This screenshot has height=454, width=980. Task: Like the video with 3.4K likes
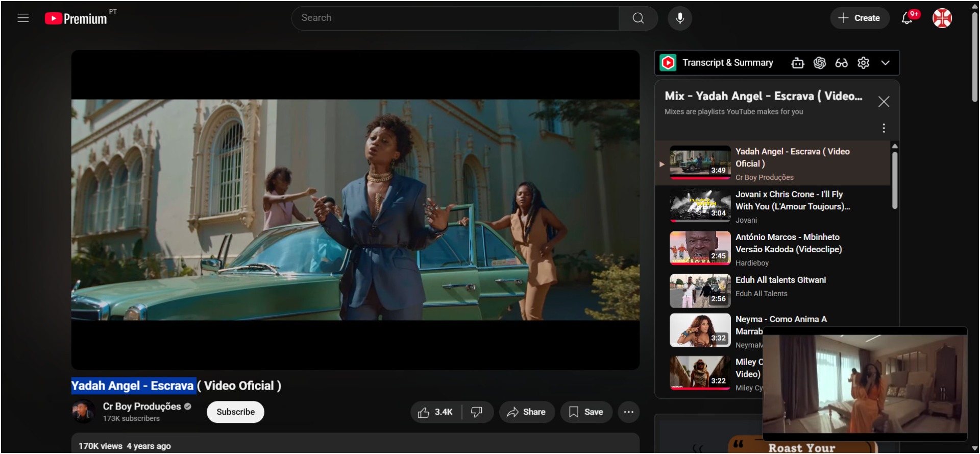click(x=435, y=412)
